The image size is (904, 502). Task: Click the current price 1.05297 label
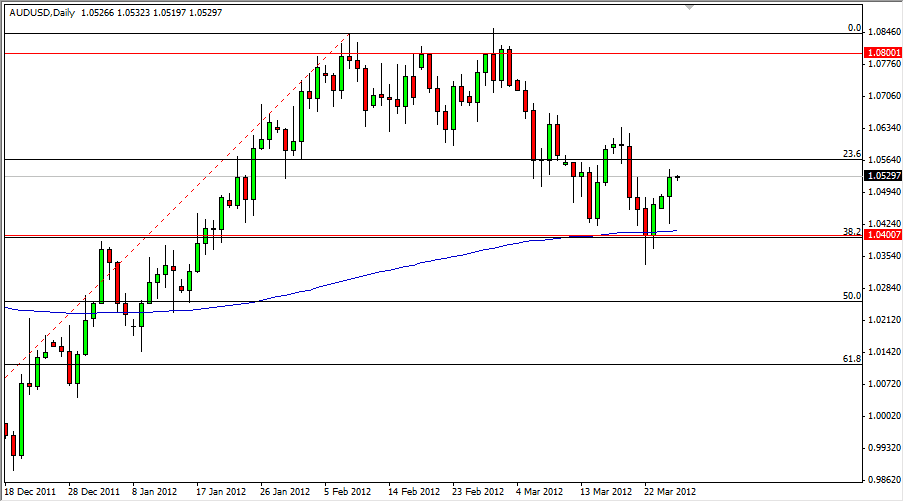pyautogui.click(x=883, y=176)
